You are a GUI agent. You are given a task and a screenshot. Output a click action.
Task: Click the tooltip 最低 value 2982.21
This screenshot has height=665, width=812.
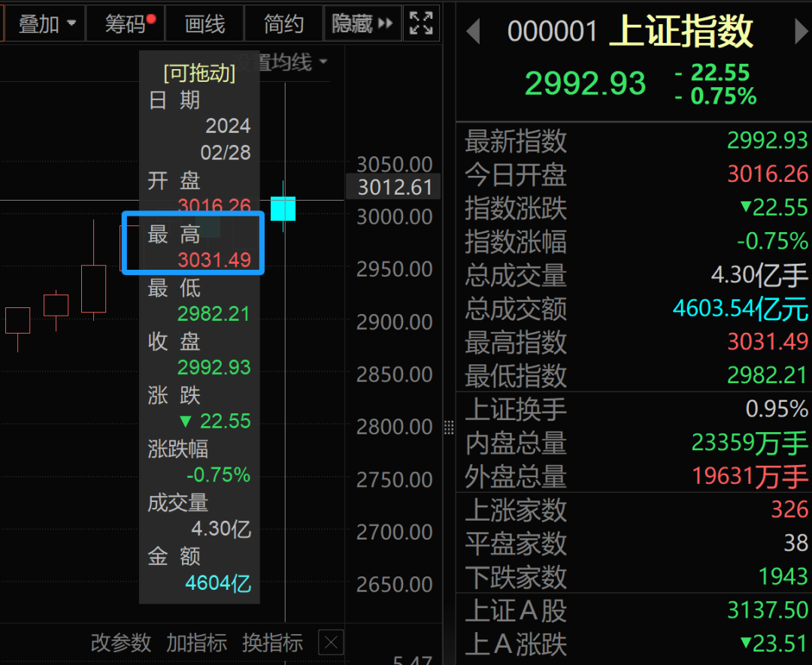click(x=214, y=314)
